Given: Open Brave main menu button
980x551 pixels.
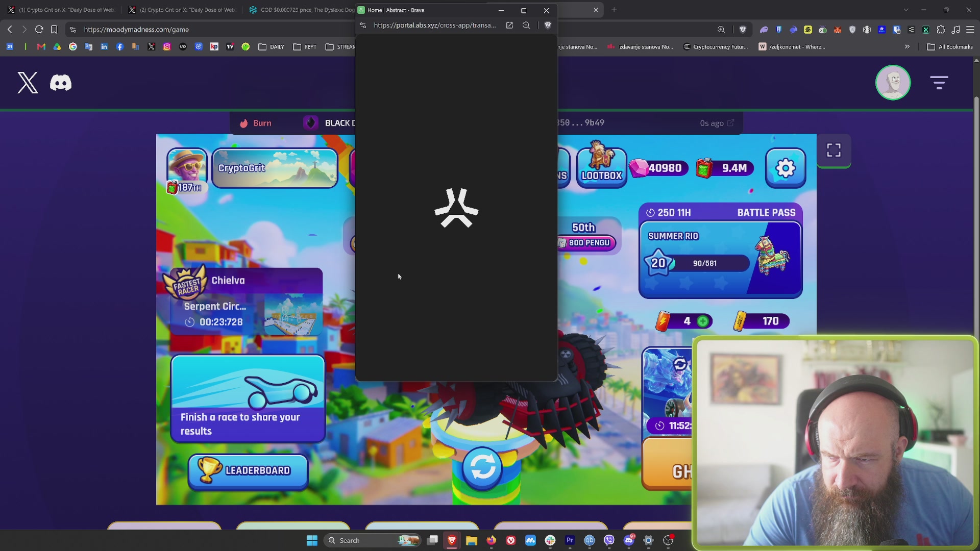Looking at the screenshot, I should pyautogui.click(x=970, y=30).
